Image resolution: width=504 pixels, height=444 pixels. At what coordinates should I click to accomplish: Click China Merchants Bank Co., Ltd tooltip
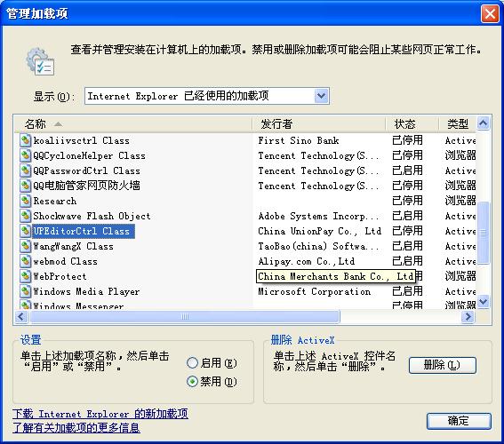(336, 276)
